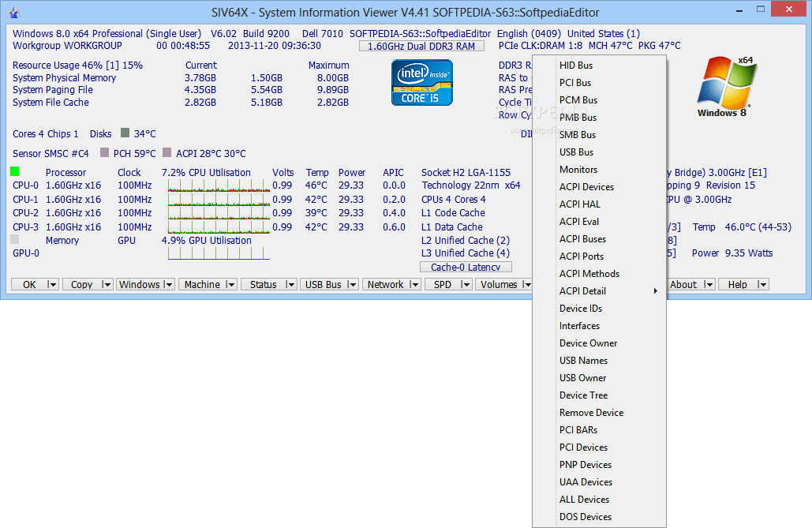Expand the ACPI Detail submenu arrow
Image resolution: width=812 pixels, height=528 pixels.
[656, 291]
